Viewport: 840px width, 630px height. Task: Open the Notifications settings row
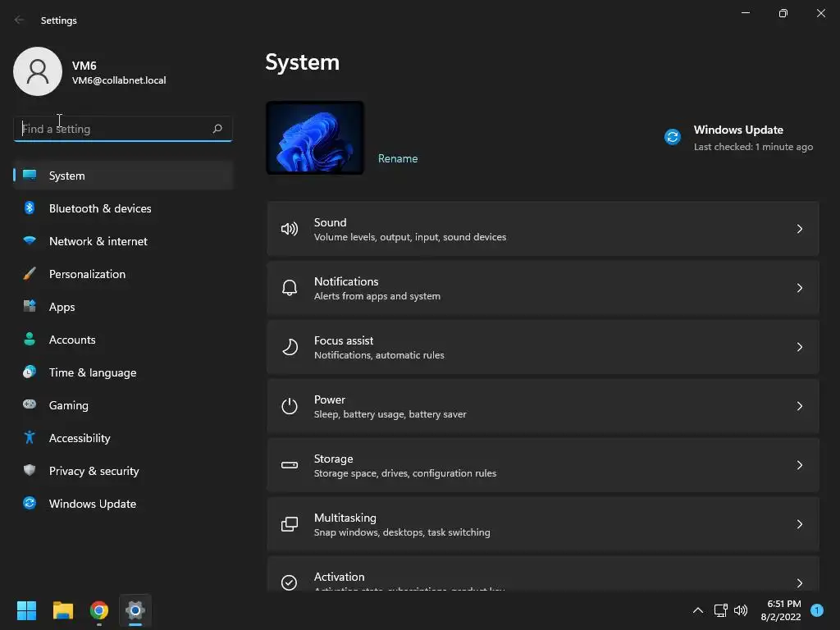(x=541, y=288)
